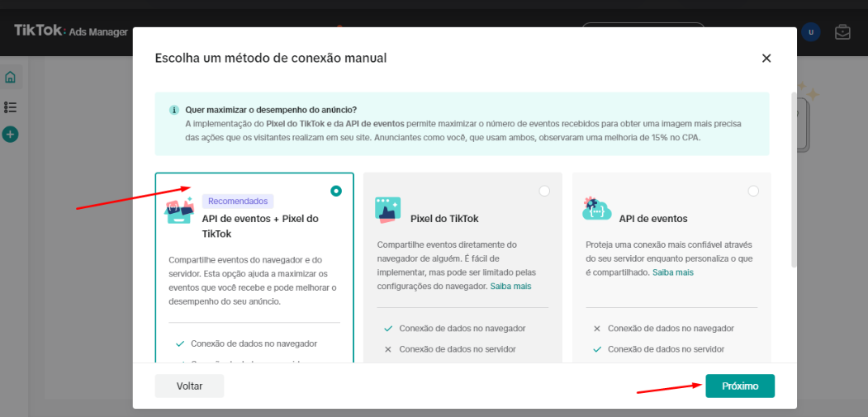Click X mark beside servidor in Pixel card
The width and height of the screenshot is (868, 417).
click(x=388, y=350)
